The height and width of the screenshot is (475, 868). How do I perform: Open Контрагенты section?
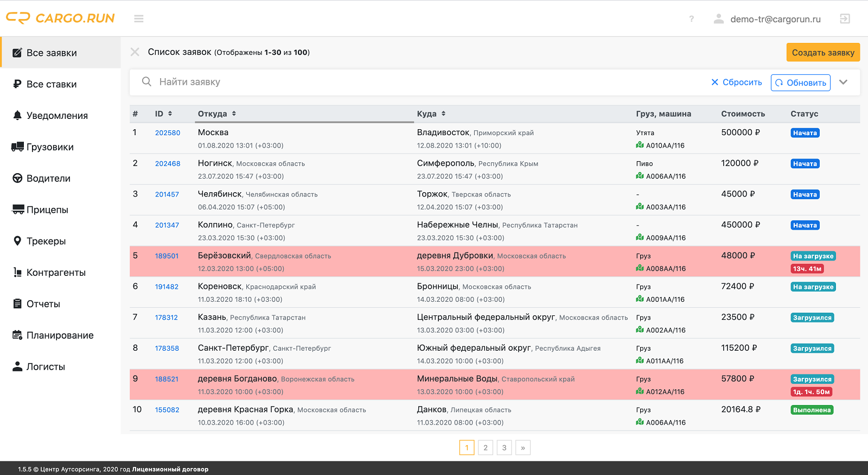(x=61, y=273)
